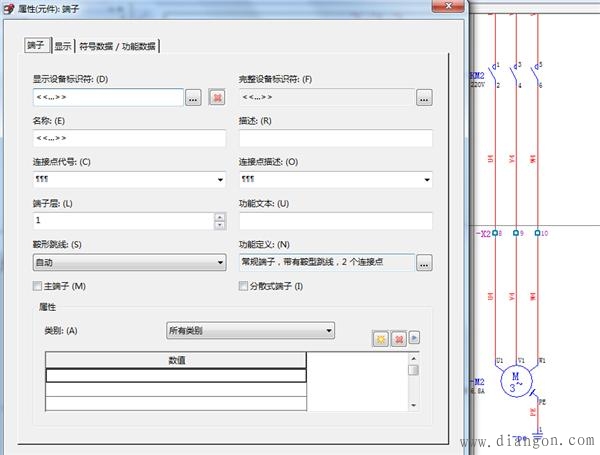Click red delete property icon in 属性 section
600x455 pixels.
point(398,340)
